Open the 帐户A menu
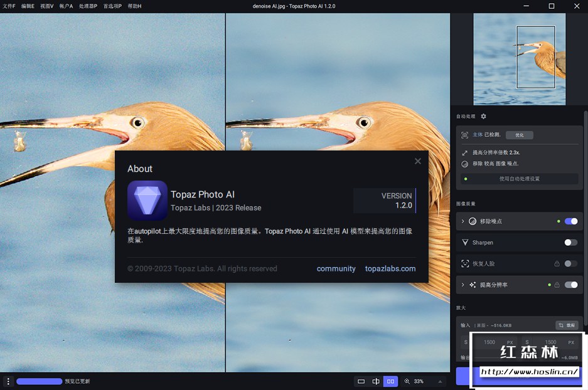 pos(66,6)
